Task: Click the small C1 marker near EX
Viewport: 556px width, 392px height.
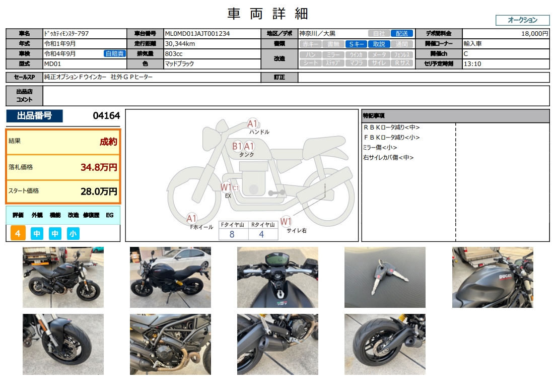Action: (236, 188)
